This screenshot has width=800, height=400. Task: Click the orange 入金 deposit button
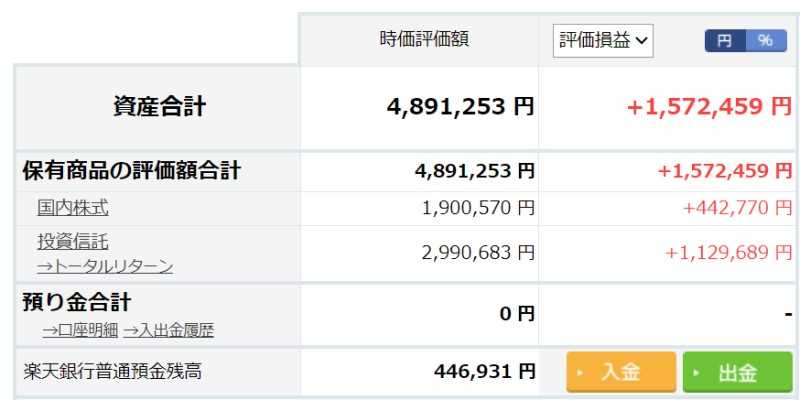pos(621,373)
